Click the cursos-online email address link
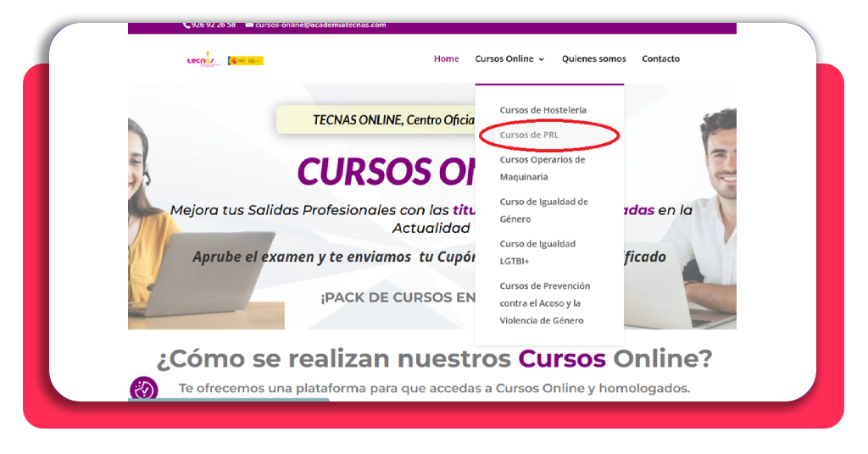868x454 pixels. point(320,25)
